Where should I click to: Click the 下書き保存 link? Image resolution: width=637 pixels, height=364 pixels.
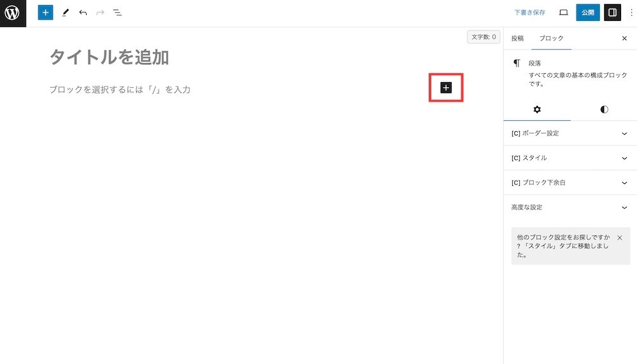[x=530, y=13]
